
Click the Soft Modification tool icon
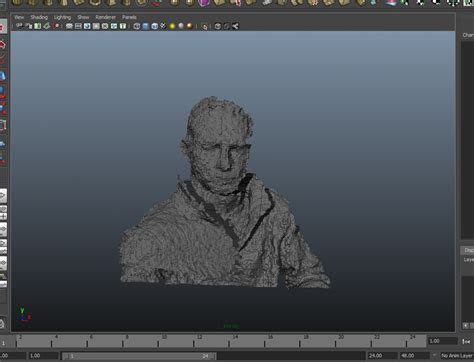point(3,144)
